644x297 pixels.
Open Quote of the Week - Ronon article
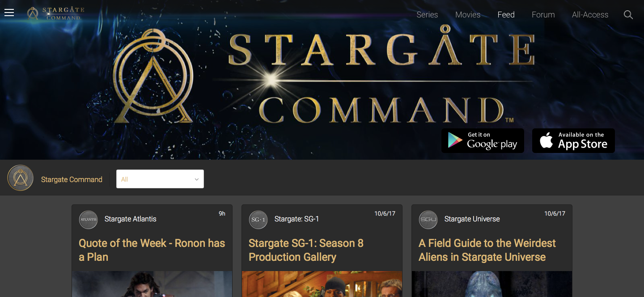tap(152, 250)
